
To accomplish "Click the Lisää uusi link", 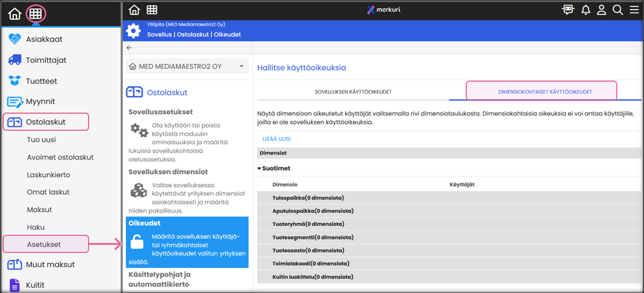I will click(x=276, y=139).
